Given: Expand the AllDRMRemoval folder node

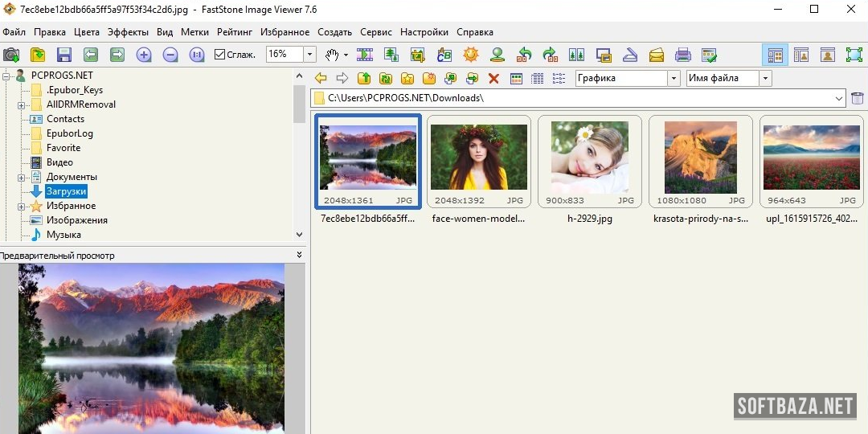Looking at the screenshot, I should tap(21, 104).
